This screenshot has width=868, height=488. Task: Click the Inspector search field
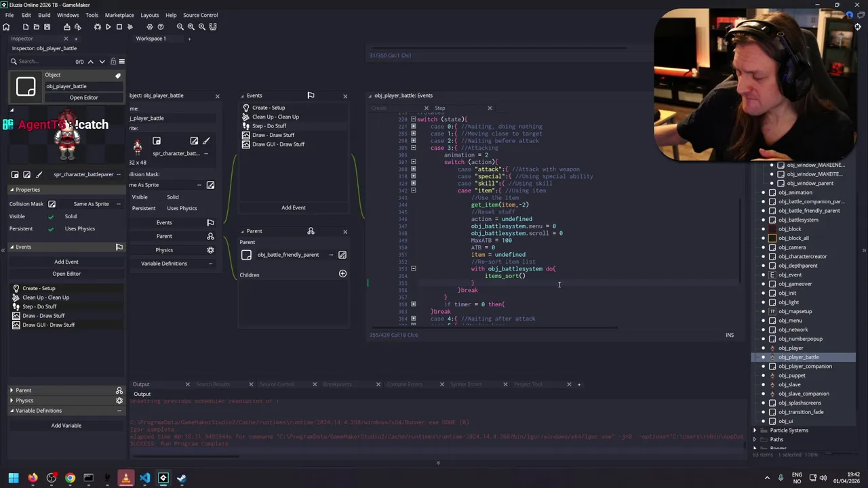pyautogui.click(x=45, y=62)
